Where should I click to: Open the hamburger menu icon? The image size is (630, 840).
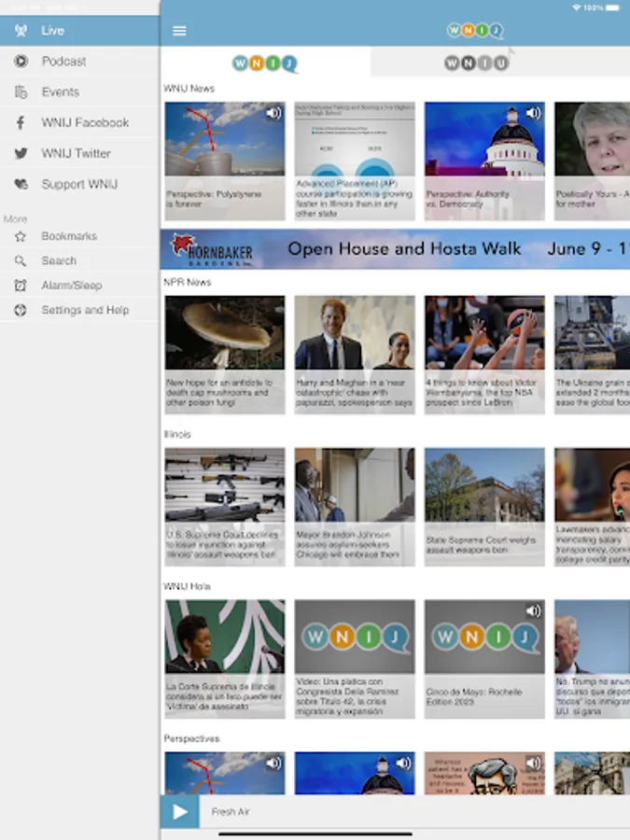(x=179, y=31)
